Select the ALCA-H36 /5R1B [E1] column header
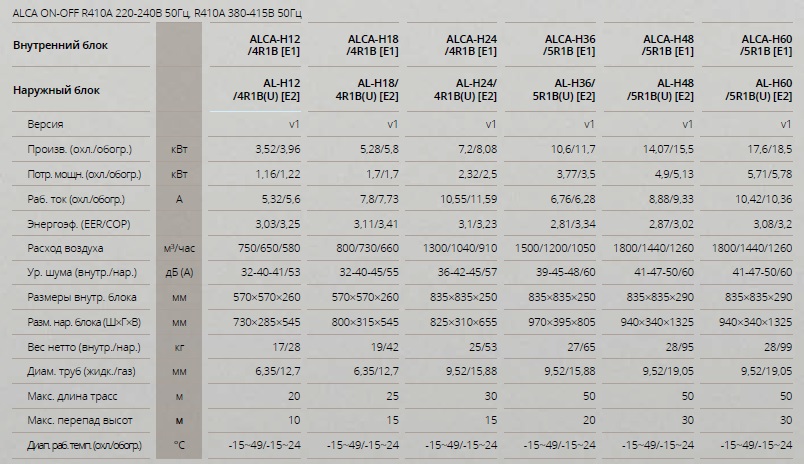This screenshot has width=804, height=464. (x=570, y=45)
